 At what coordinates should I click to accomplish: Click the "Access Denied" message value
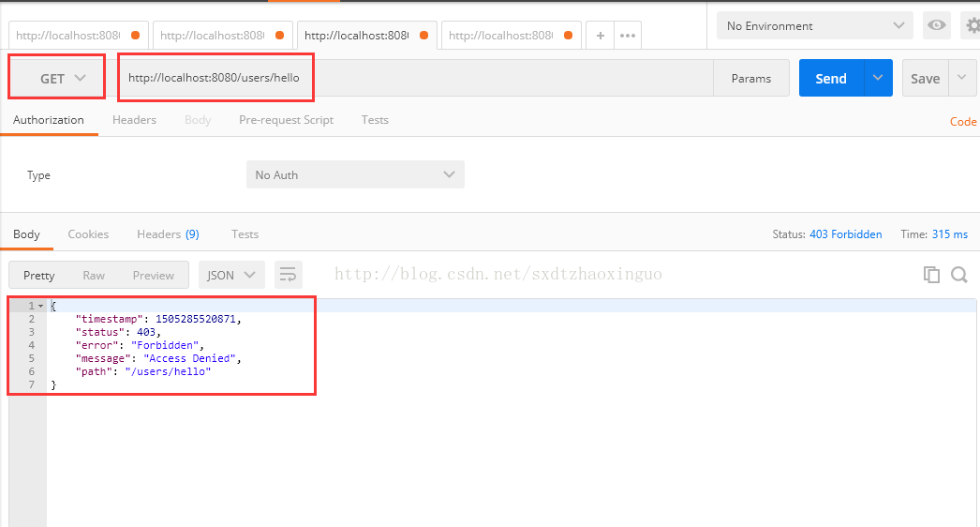189,358
